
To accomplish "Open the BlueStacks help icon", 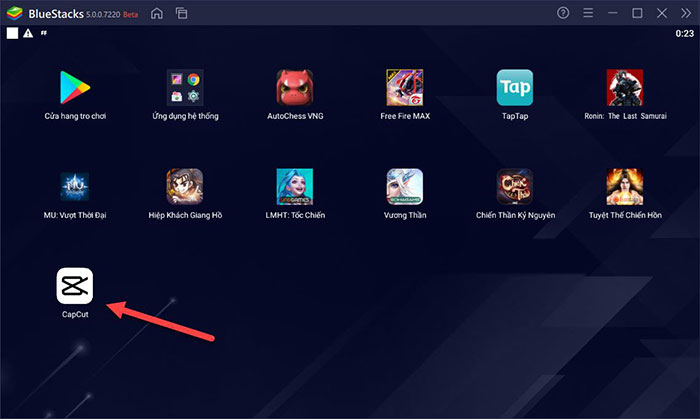I will click(x=563, y=13).
